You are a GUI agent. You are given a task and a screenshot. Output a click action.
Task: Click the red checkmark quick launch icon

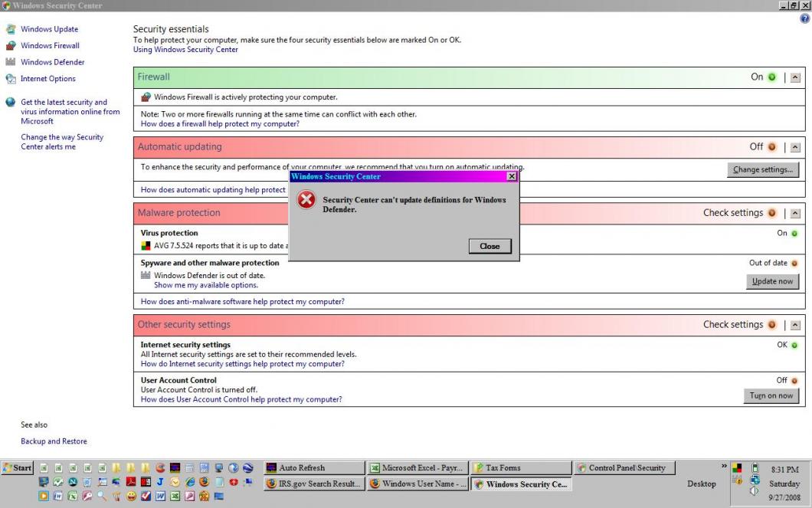[x=146, y=496]
